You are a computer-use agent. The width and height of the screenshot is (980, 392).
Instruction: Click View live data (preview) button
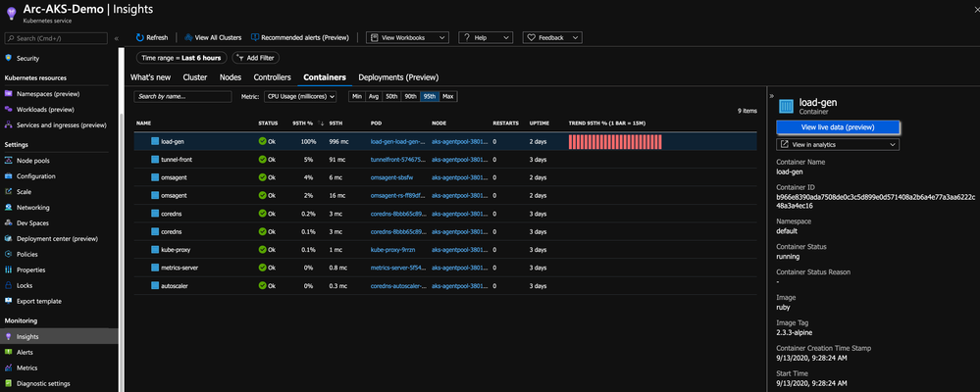tap(838, 126)
